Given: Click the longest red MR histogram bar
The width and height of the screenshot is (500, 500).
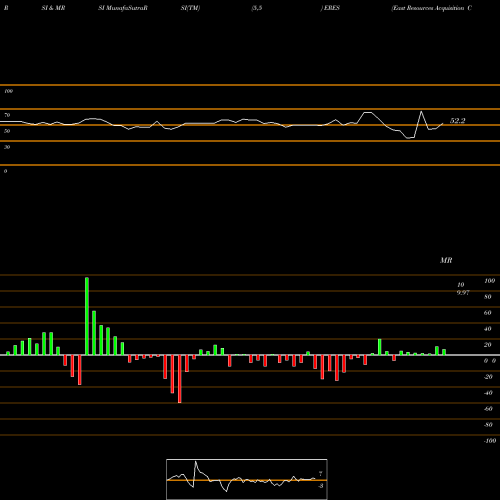Looking at the screenshot, I should pyautogui.click(x=180, y=379).
